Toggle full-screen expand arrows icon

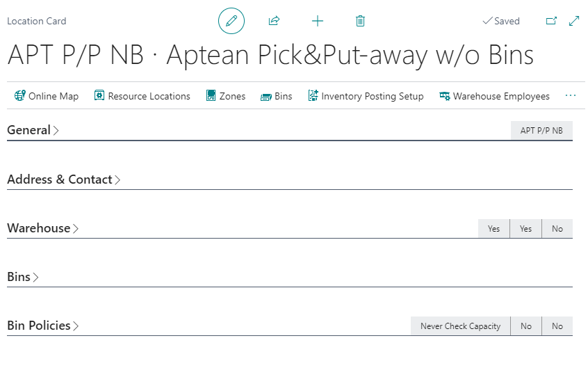click(574, 21)
